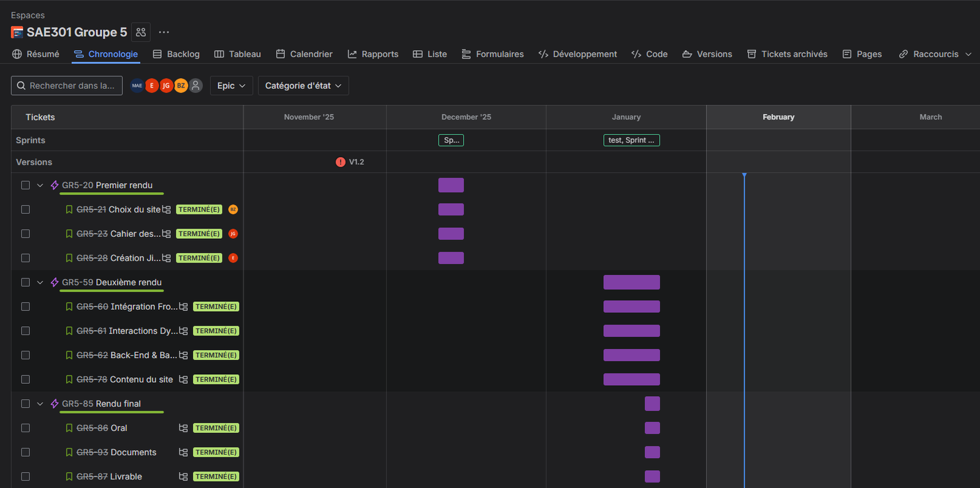Click the Rechercher dans la search field

67,86
